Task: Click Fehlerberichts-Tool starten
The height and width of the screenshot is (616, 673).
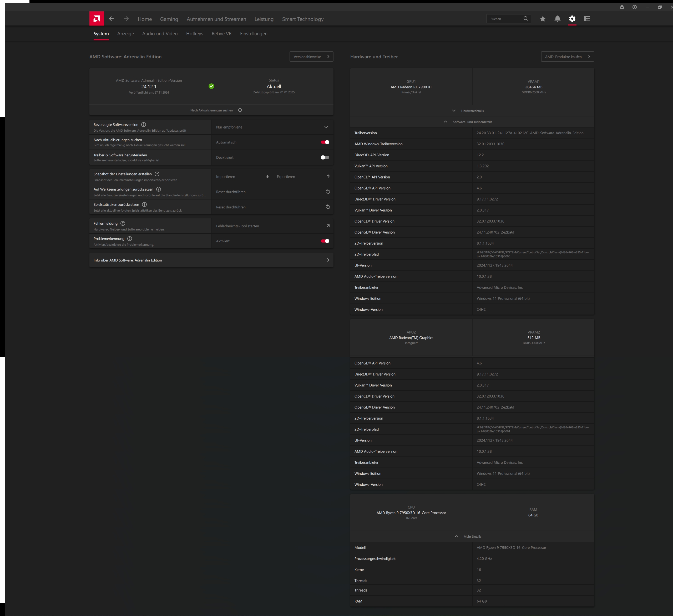Action: pyautogui.click(x=272, y=226)
